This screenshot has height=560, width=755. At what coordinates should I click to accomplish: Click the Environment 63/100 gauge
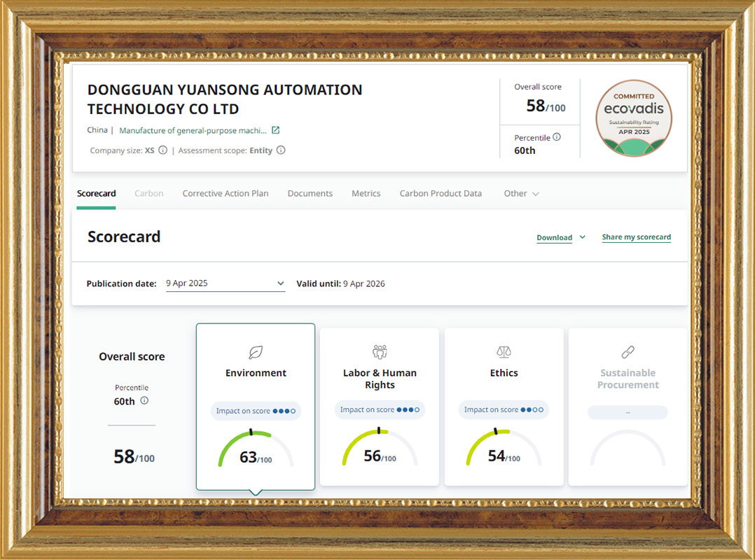(256, 449)
